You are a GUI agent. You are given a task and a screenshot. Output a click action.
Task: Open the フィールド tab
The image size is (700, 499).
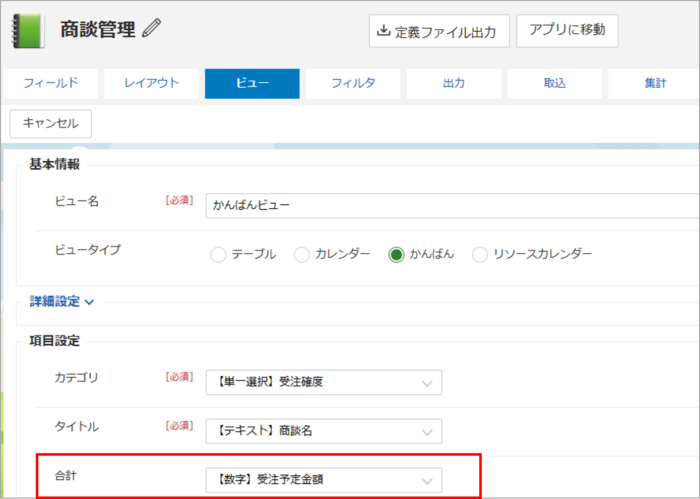[x=50, y=83]
